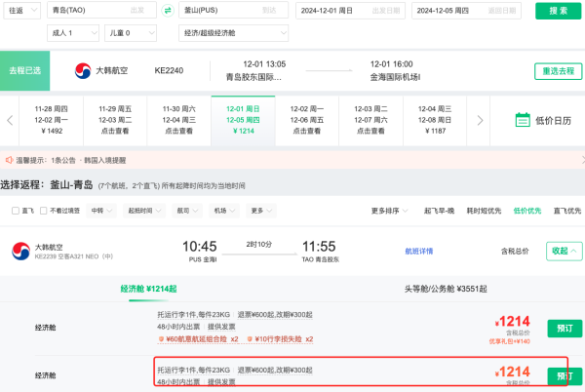
Task: Click the 10:45 departure time
Action: pos(200,247)
